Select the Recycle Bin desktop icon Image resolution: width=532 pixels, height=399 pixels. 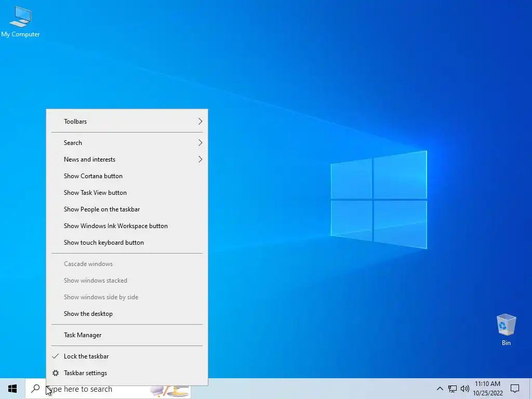click(x=506, y=329)
